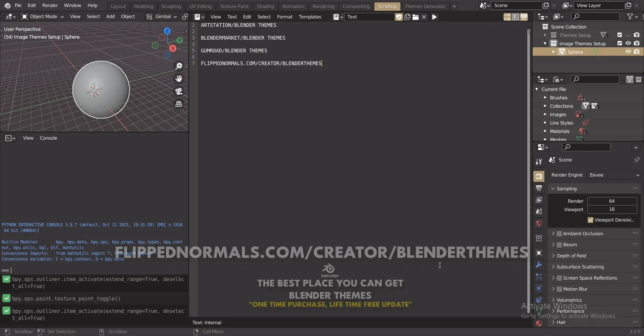Open the Object Mode selector
Viewport: 644px width, 336px height.
pyautogui.click(x=43, y=16)
